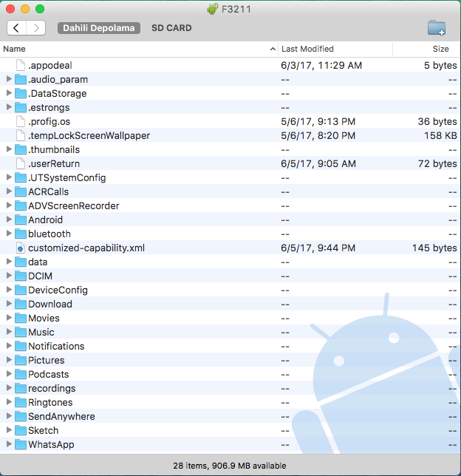Click the 72 bytes size value
The width and height of the screenshot is (461, 476).
(437, 164)
